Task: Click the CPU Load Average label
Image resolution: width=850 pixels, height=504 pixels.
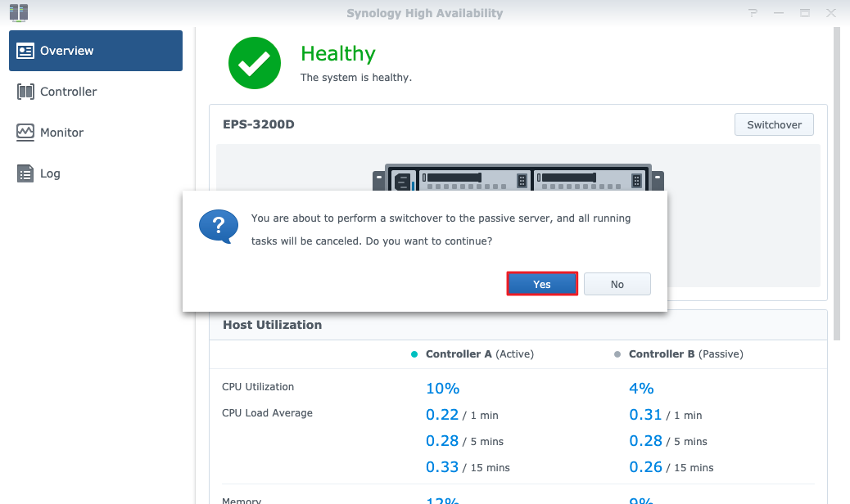Action: coord(267,413)
